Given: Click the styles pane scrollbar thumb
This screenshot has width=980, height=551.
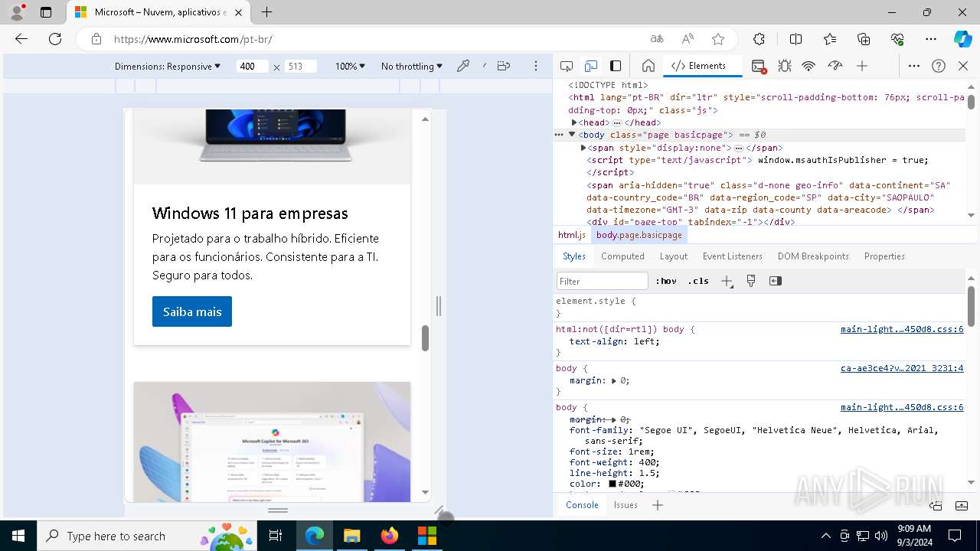Looking at the screenshot, I should (x=971, y=306).
